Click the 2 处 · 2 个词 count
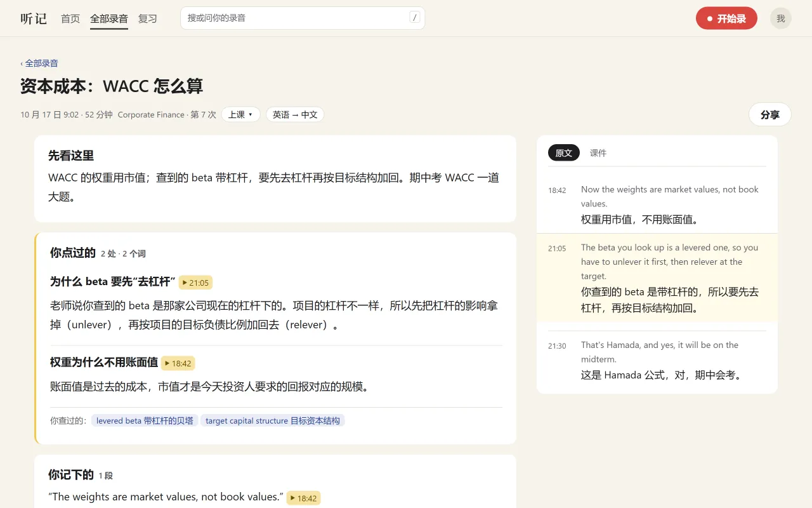 [123, 253]
